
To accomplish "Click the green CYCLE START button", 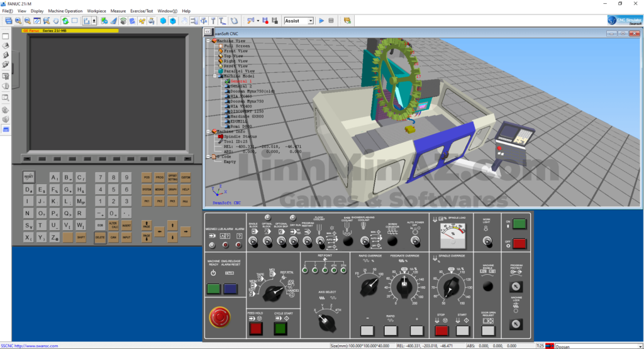I will (280, 328).
